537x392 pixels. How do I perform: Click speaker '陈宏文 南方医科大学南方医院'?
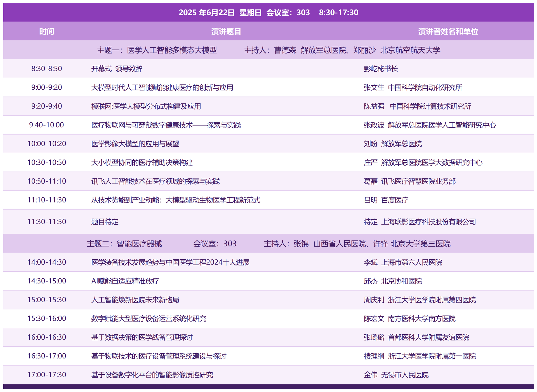tap(409, 318)
